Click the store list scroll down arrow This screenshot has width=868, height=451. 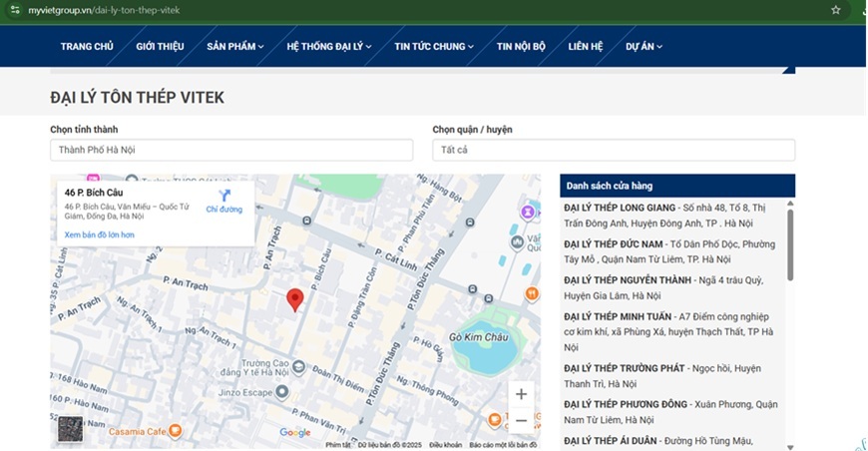[x=790, y=447]
